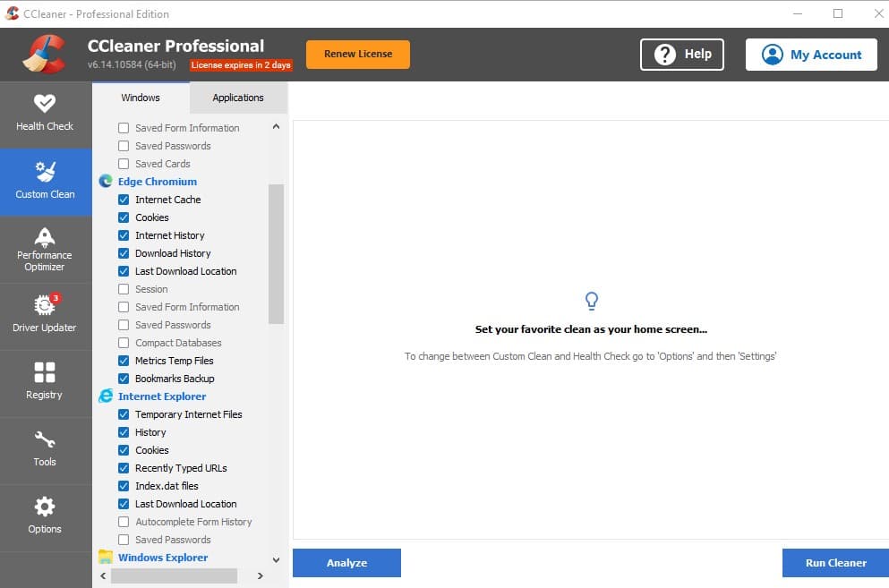
Task: Open the Health Check heart icon
Action: point(45,104)
